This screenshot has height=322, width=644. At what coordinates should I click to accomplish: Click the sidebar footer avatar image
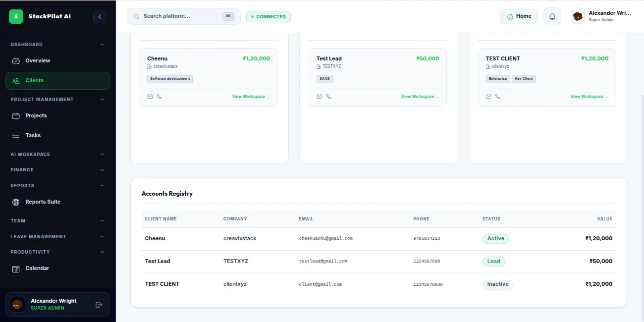click(x=17, y=305)
